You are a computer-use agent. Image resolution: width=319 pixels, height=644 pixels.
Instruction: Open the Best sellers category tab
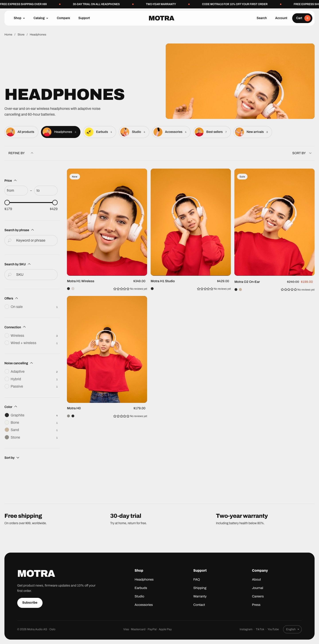click(212, 132)
